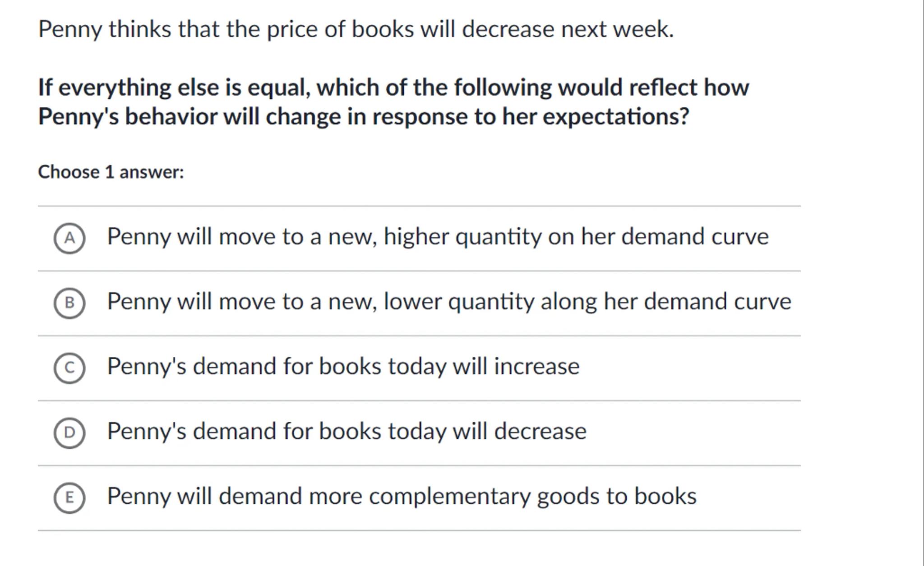924x566 pixels.
Task: Pick the radio button labeled D
Action: tap(69, 433)
